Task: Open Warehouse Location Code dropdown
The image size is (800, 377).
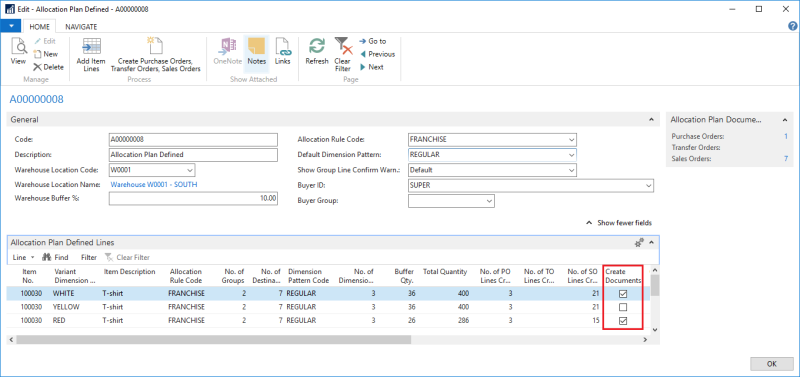Action: (x=190, y=170)
